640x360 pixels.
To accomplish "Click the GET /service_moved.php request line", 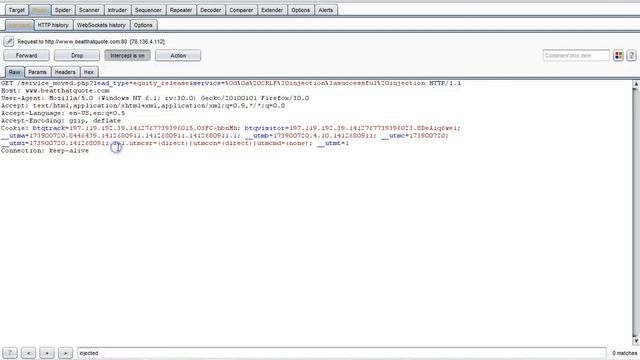I will click(231, 83).
